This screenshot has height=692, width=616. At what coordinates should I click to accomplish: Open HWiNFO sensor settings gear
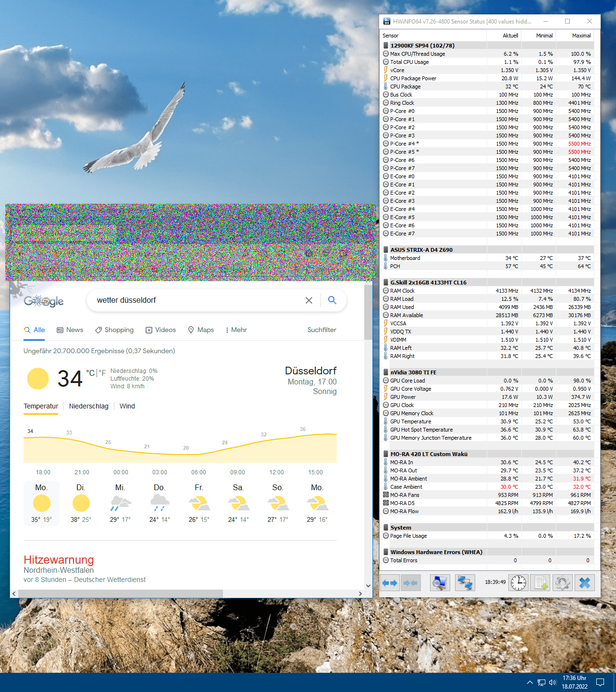click(562, 583)
